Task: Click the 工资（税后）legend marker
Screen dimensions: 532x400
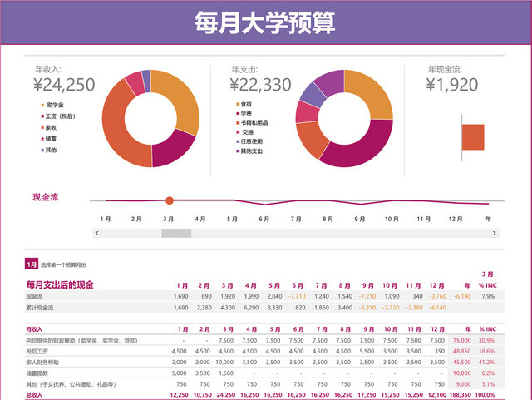Action: click(x=42, y=116)
